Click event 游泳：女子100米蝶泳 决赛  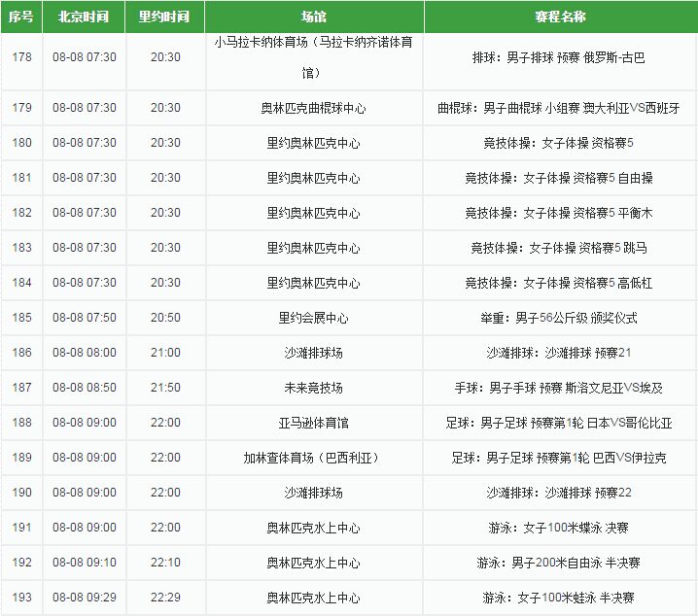559,529
